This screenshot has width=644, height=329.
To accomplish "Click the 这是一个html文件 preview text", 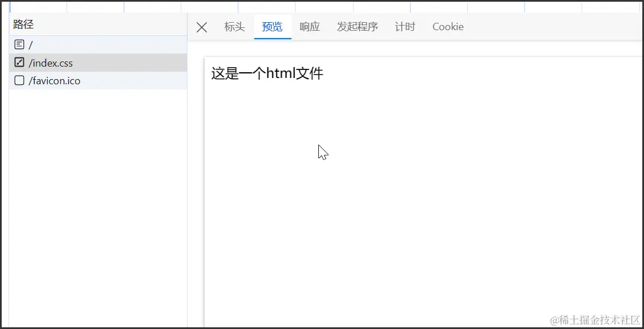I will pyautogui.click(x=267, y=73).
